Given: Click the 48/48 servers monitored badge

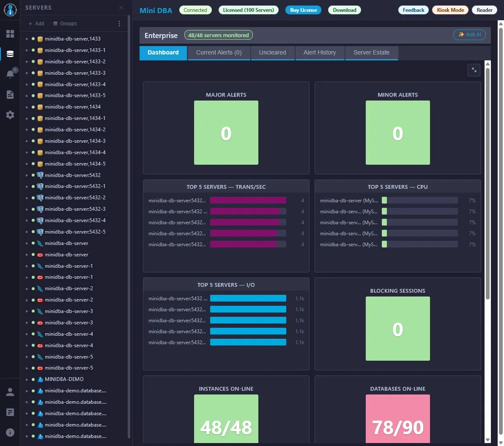Looking at the screenshot, I should click(219, 35).
